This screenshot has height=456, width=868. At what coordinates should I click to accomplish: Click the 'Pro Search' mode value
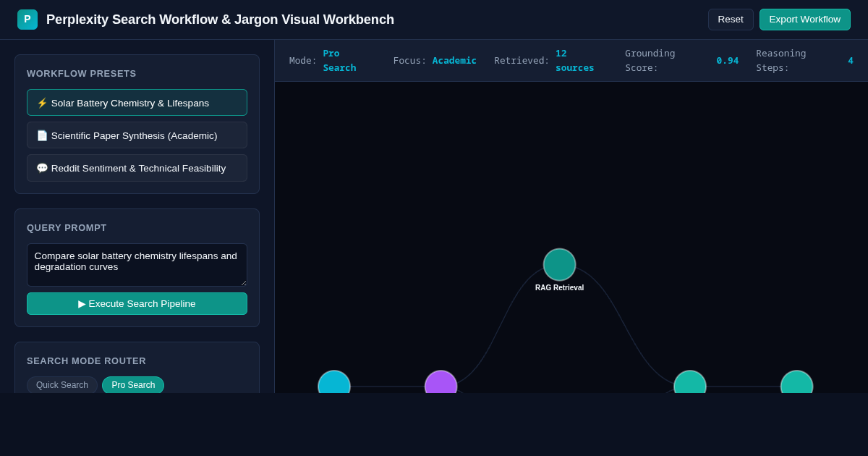(x=339, y=60)
